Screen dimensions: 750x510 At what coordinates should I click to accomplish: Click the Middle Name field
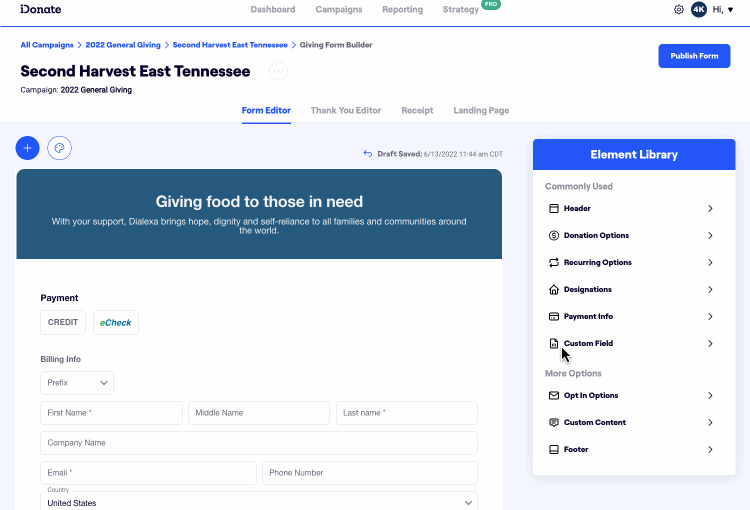click(x=259, y=413)
